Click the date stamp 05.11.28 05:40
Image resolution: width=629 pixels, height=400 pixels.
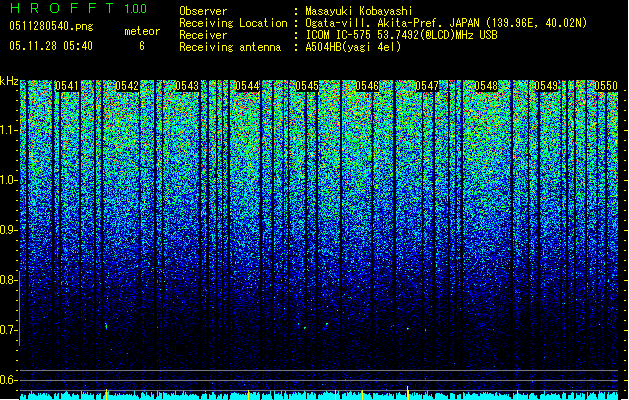tap(51, 46)
